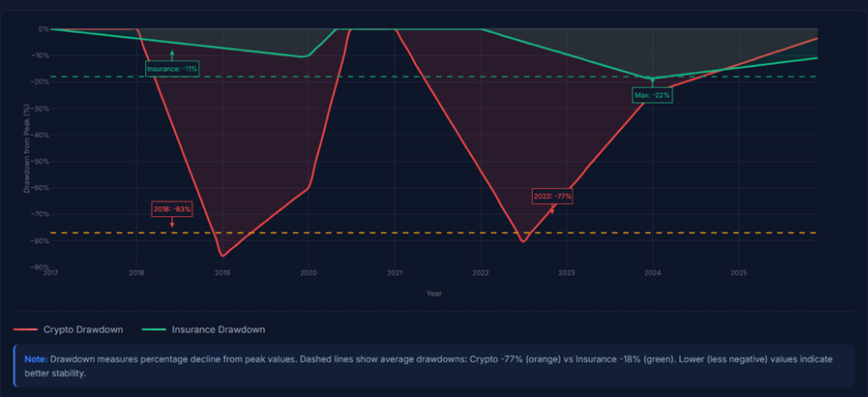Click the 'Insurance: -11%' annotation label
The height and width of the screenshot is (397, 868).
click(x=172, y=69)
